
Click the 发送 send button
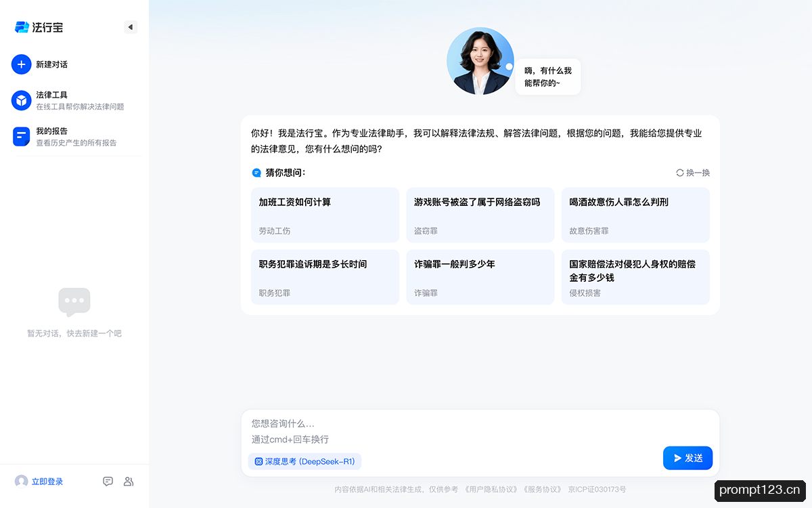point(687,458)
